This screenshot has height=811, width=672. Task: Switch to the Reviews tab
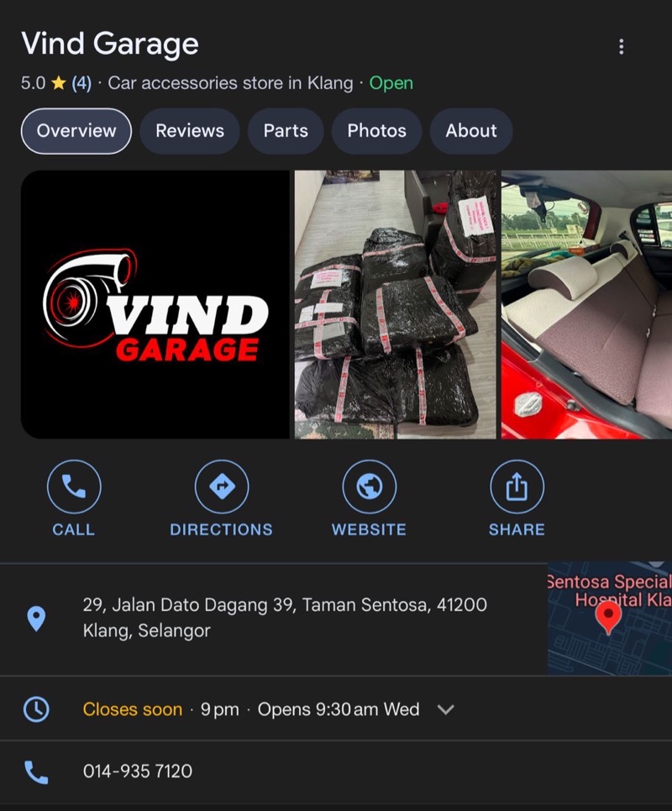190,131
